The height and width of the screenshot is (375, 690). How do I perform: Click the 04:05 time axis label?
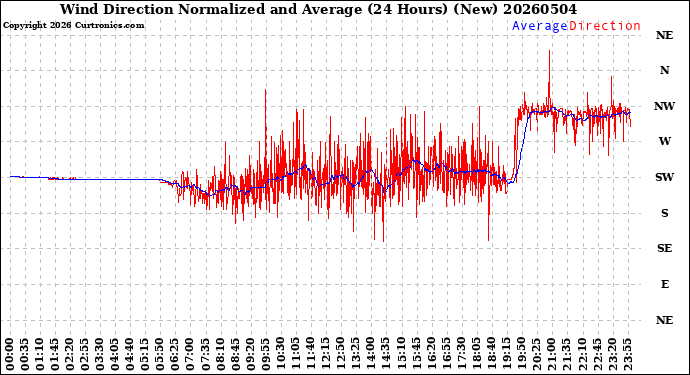tap(115, 355)
